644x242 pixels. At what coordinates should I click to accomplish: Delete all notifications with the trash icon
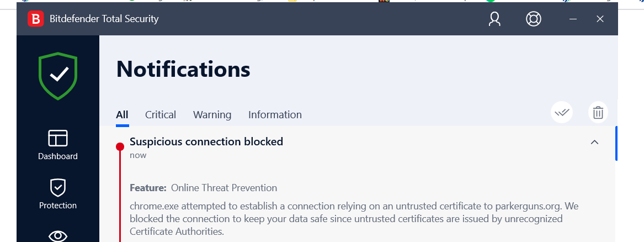click(x=598, y=113)
